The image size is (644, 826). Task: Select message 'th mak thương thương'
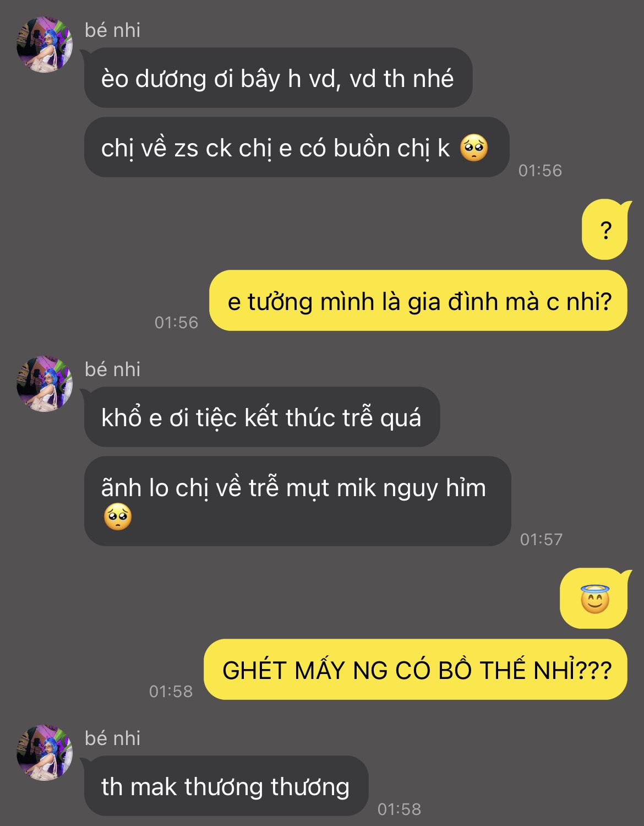point(226,786)
